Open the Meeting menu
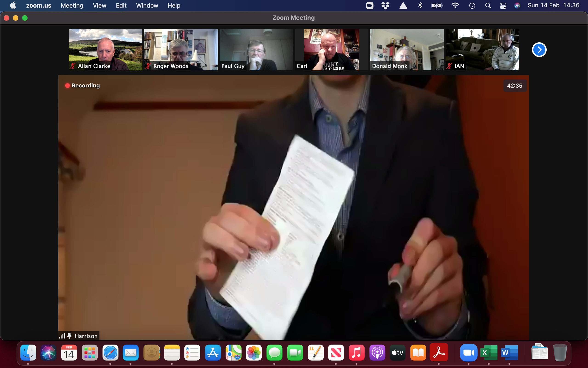This screenshot has height=368, width=588. click(72, 5)
